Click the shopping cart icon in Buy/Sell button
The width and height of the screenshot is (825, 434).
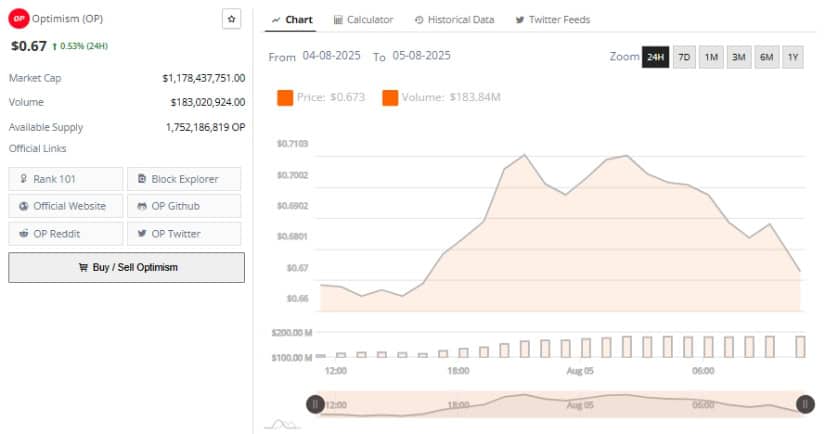83,267
